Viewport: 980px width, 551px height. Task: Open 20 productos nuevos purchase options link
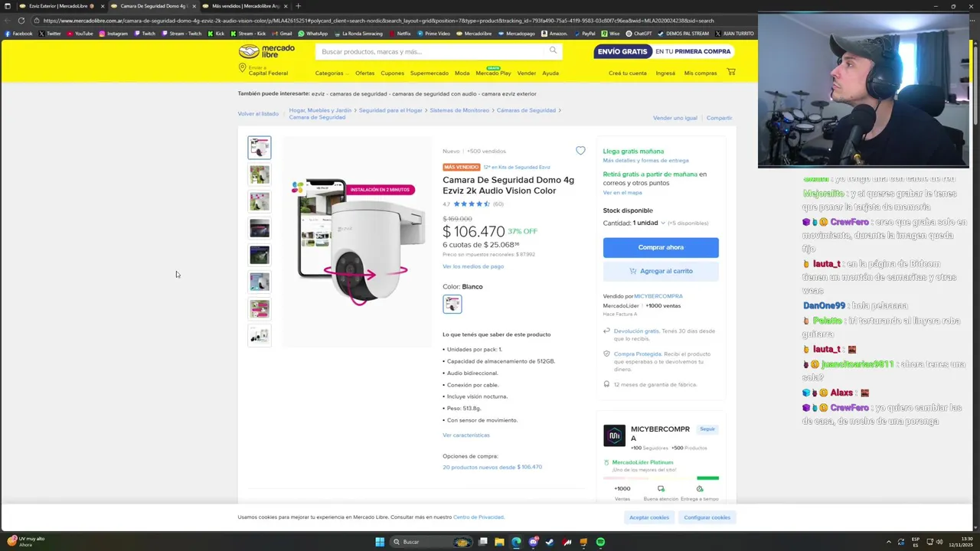pos(492,467)
